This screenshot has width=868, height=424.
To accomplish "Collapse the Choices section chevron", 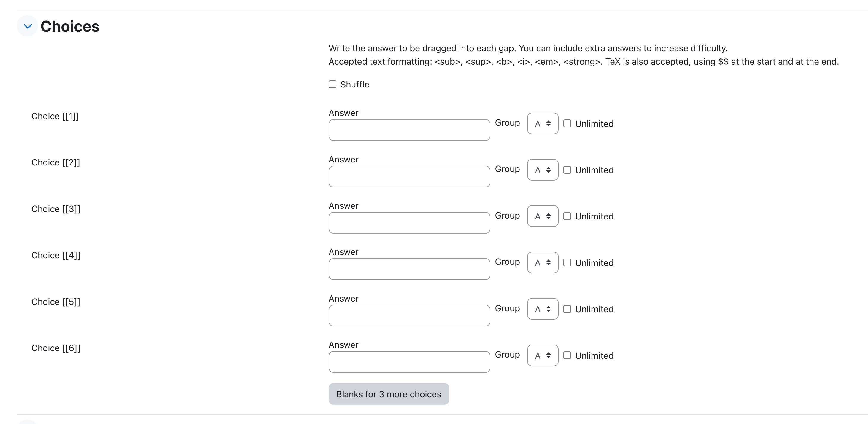I will pyautogui.click(x=28, y=26).
